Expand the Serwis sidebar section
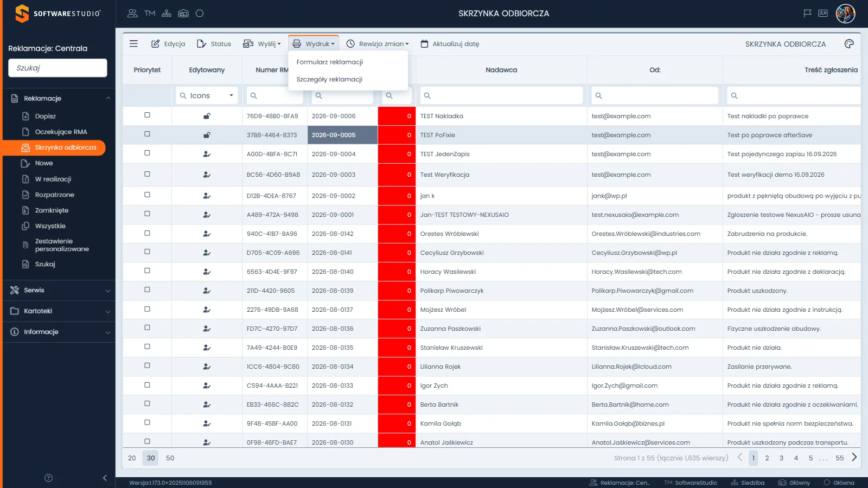 click(59, 291)
